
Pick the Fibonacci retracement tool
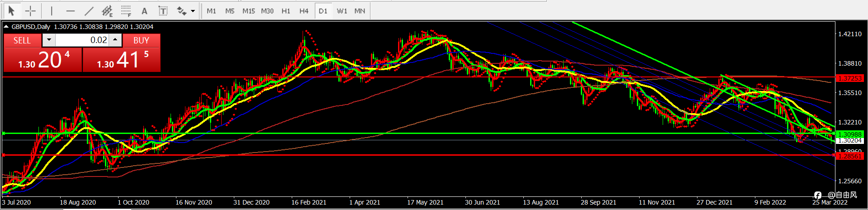point(126,10)
